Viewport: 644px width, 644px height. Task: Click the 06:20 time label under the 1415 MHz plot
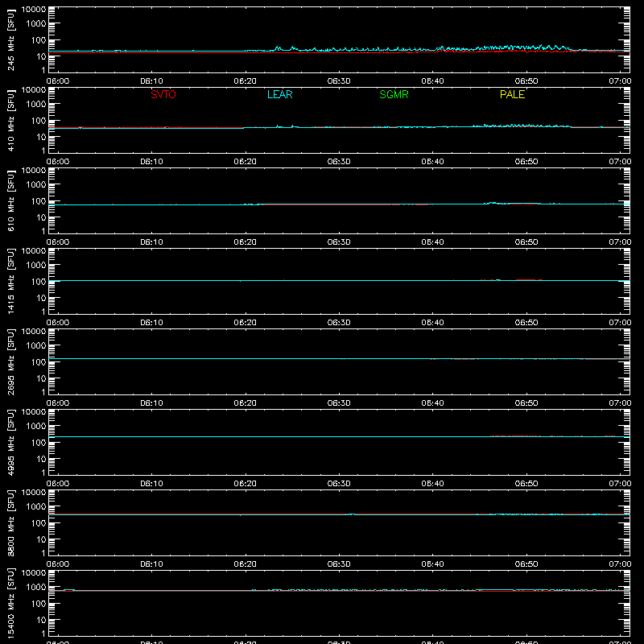246,323
